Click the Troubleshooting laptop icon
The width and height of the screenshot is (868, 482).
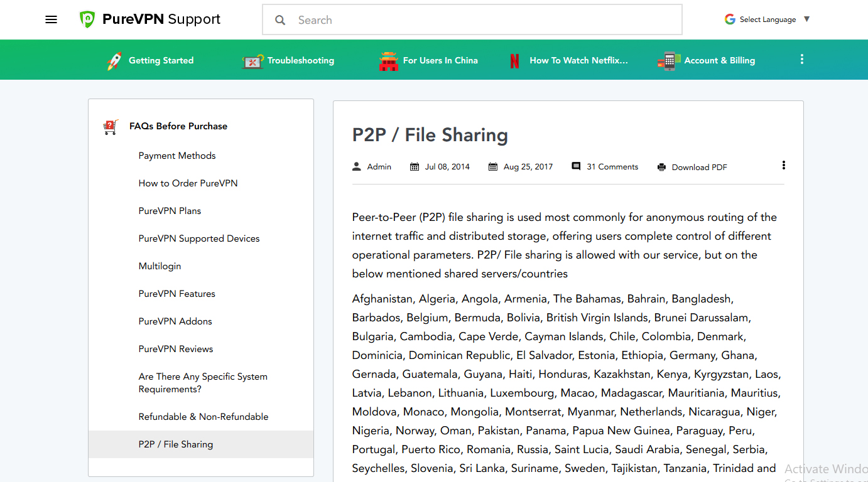252,61
